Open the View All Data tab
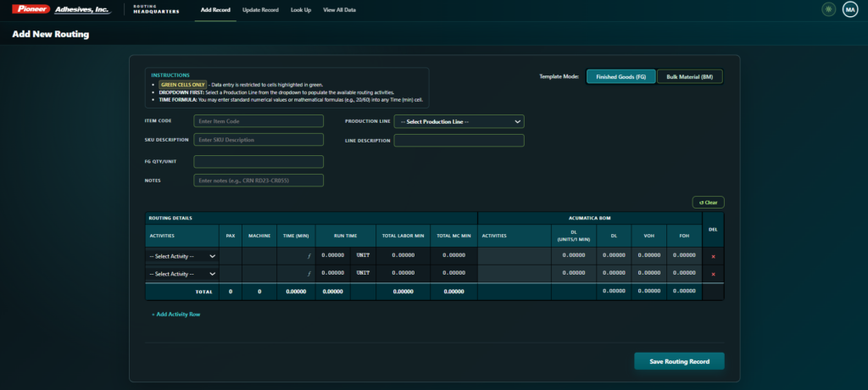This screenshot has height=390, width=868. (x=339, y=10)
